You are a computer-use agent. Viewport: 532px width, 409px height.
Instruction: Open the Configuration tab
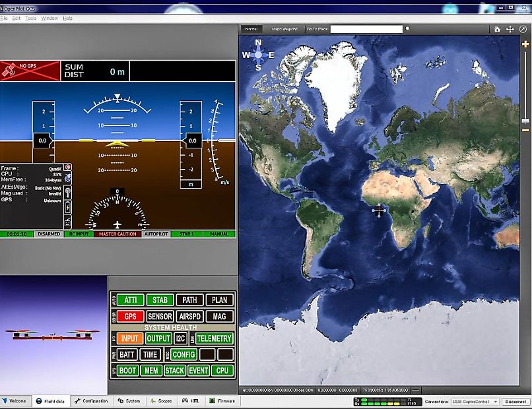click(x=91, y=401)
